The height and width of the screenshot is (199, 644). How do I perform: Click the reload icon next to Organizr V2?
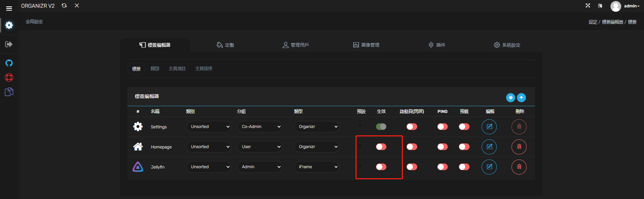(64, 6)
